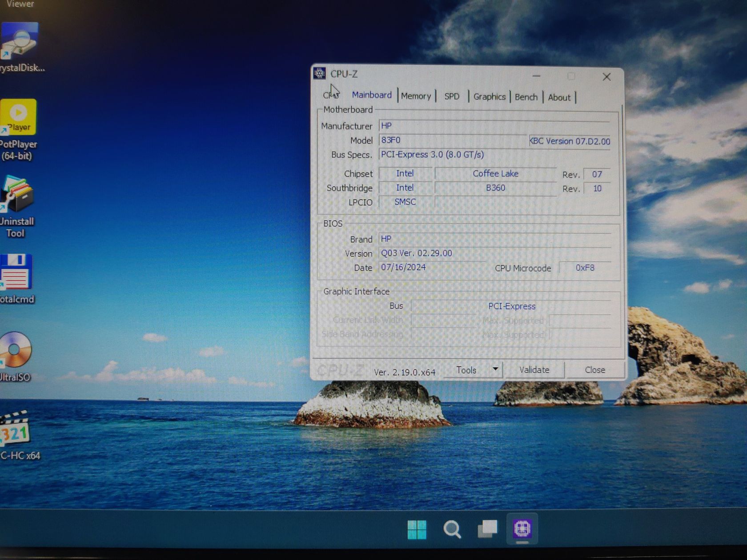Click the PCI-Express 3.0 bus specs value

(x=494, y=155)
